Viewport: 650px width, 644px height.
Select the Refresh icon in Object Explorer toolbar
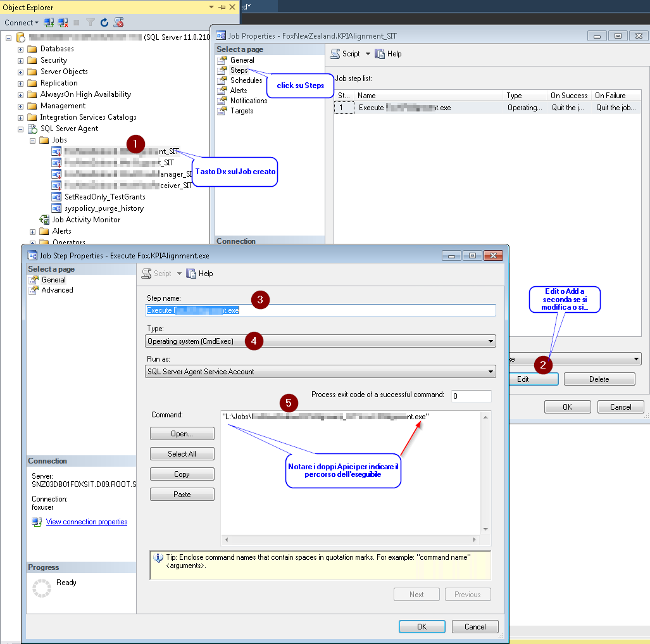pyautogui.click(x=104, y=22)
